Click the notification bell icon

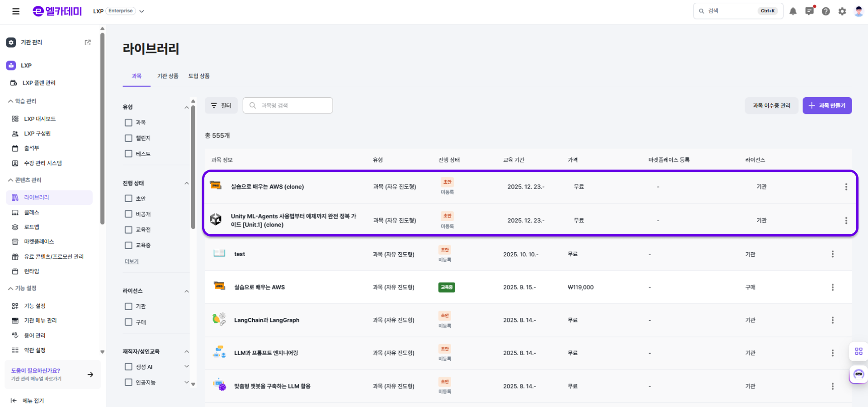(x=793, y=11)
